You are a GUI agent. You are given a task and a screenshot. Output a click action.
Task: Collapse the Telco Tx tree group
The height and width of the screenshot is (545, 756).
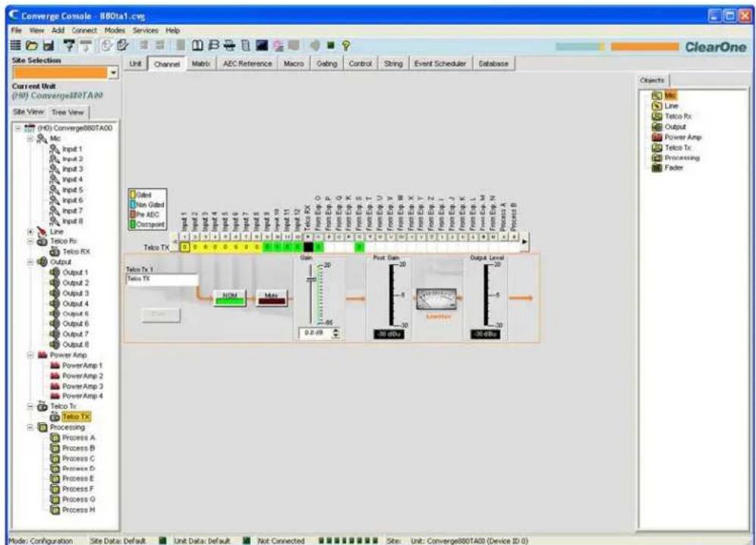tap(30, 406)
